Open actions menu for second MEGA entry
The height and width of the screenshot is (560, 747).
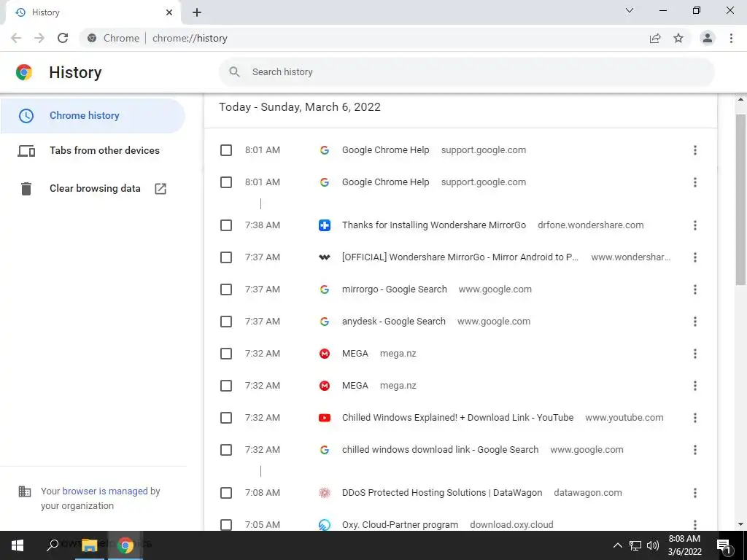click(695, 386)
